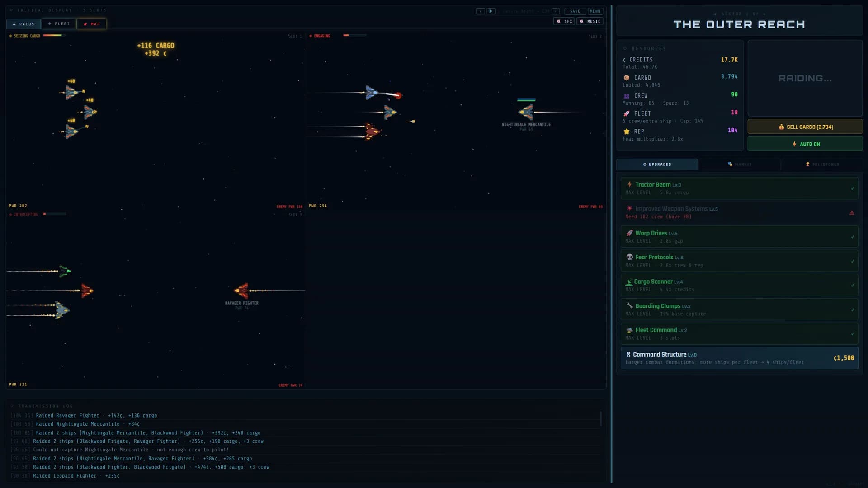Select the MAP tab
The width and height of the screenshot is (868, 488).
(91, 24)
